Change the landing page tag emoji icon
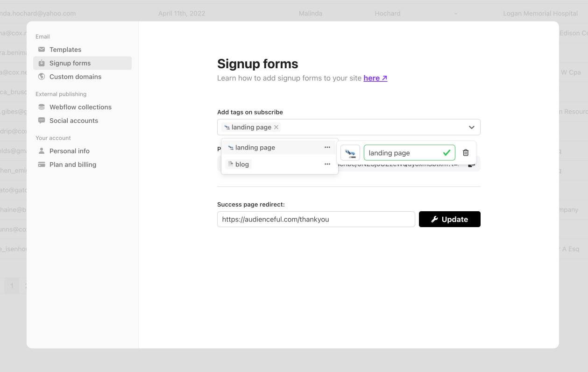This screenshot has height=372, width=588. (350, 153)
